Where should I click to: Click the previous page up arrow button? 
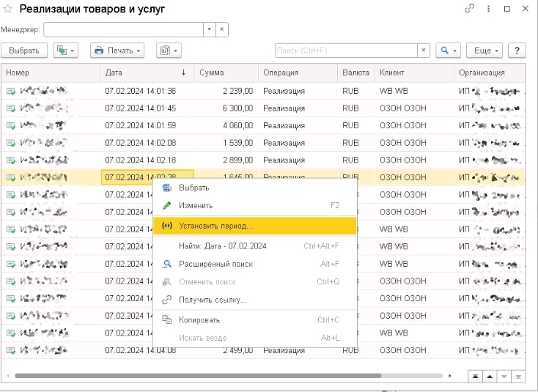[490, 376]
